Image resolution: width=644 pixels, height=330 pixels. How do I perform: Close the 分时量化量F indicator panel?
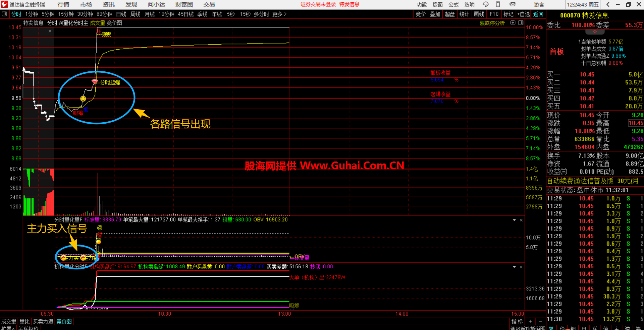[521, 220]
